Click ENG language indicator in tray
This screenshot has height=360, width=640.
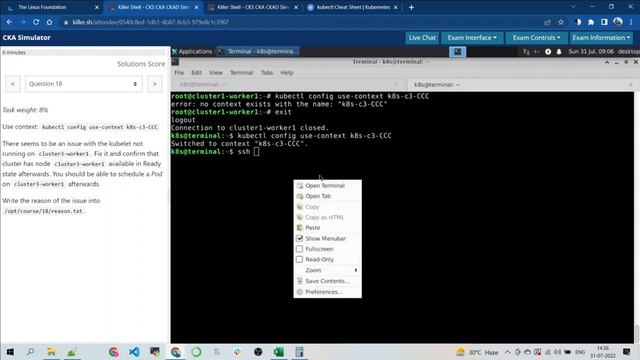(x=580, y=352)
